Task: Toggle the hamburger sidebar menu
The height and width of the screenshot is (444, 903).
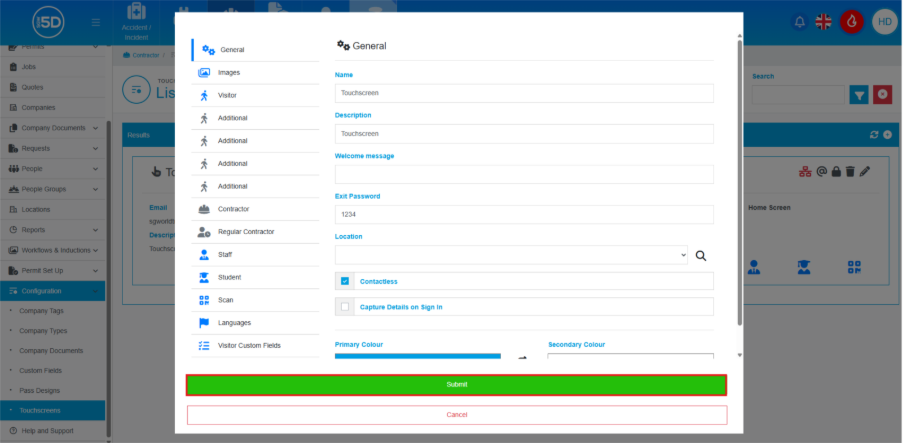Action: coord(96,22)
